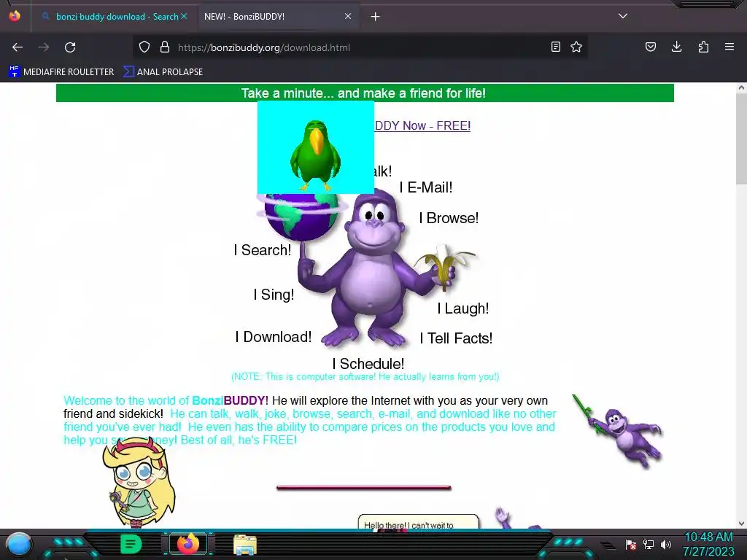
Task: Click the 'I E-Mail!' text
Action: tap(426, 187)
